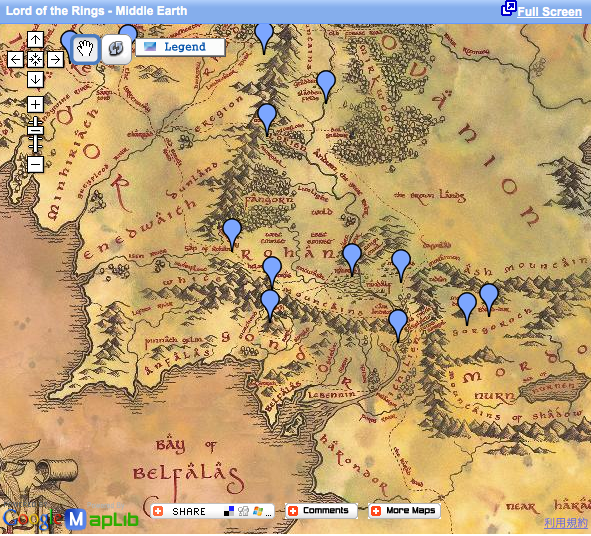The height and width of the screenshot is (536, 591).
Task: Share via Delicious icon
Action: (x=229, y=511)
